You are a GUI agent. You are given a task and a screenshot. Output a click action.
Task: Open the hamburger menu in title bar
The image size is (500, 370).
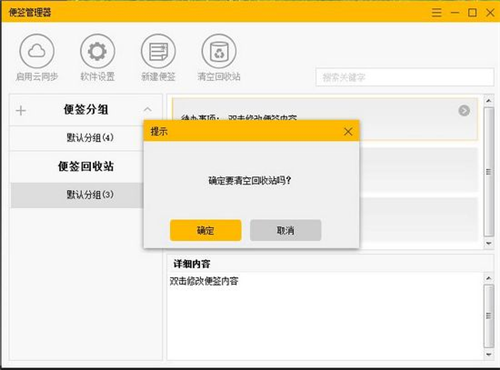point(437,13)
